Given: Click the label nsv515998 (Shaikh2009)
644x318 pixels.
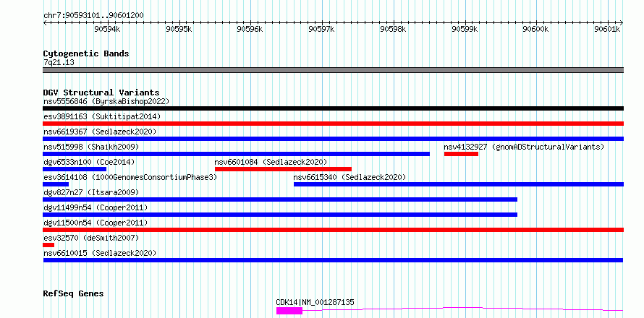Looking at the screenshot, I should coord(91,147).
